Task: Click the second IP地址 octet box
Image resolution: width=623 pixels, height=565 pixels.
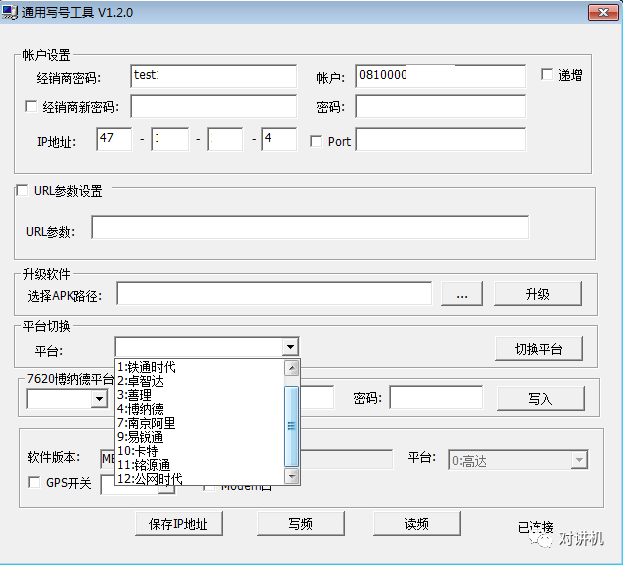Action: coord(170,139)
